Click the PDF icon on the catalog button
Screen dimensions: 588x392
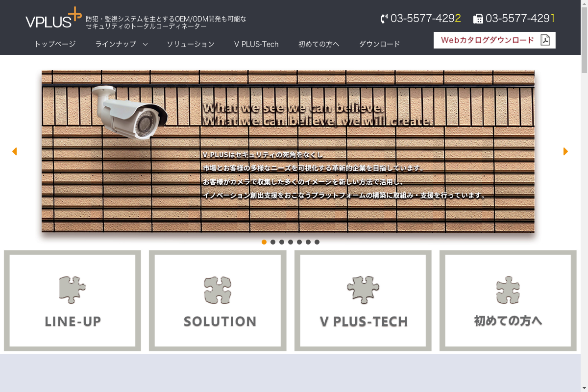pos(545,40)
